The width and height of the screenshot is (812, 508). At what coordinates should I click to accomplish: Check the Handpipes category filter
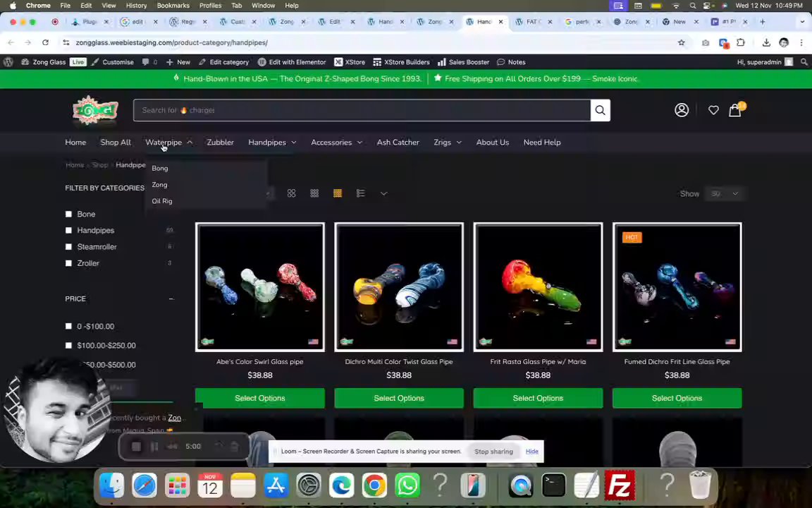click(x=68, y=230)
